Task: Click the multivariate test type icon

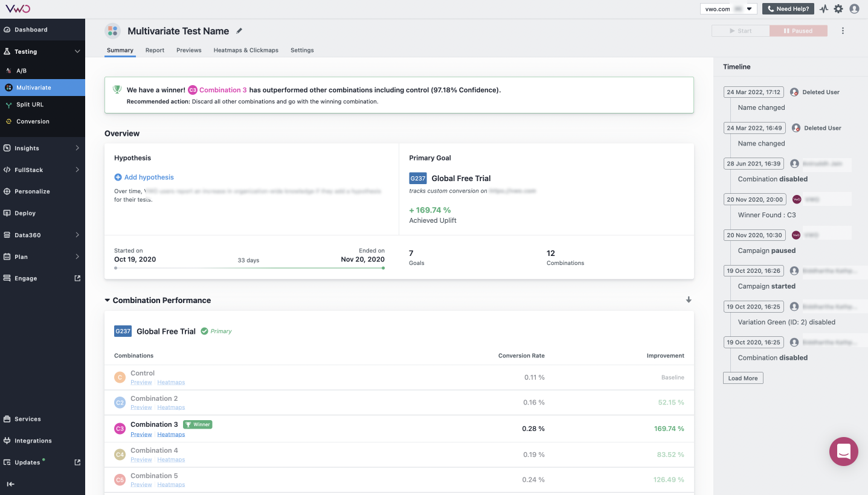Action: pyautogui.click(x=112, y=31)
